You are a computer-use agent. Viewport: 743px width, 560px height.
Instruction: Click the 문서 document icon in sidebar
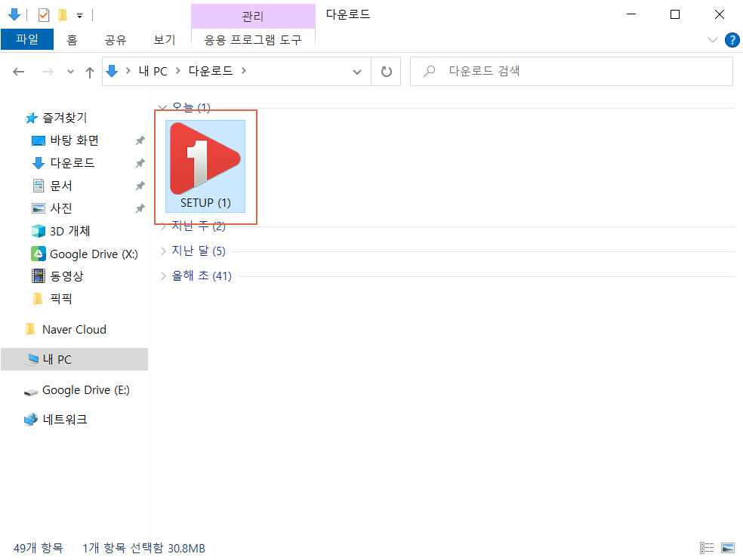[x=39, y=186]
